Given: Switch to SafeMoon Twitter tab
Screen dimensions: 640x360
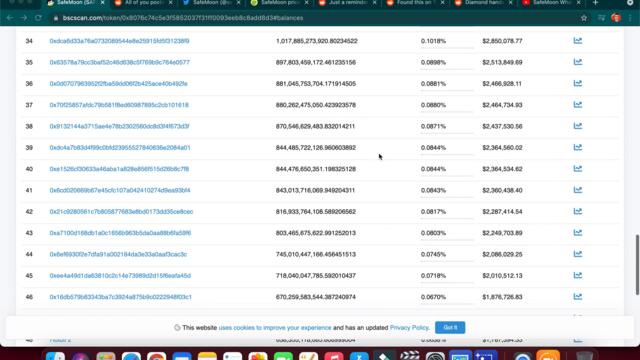Looking at the screenshot, I should (x=211, y=3).
